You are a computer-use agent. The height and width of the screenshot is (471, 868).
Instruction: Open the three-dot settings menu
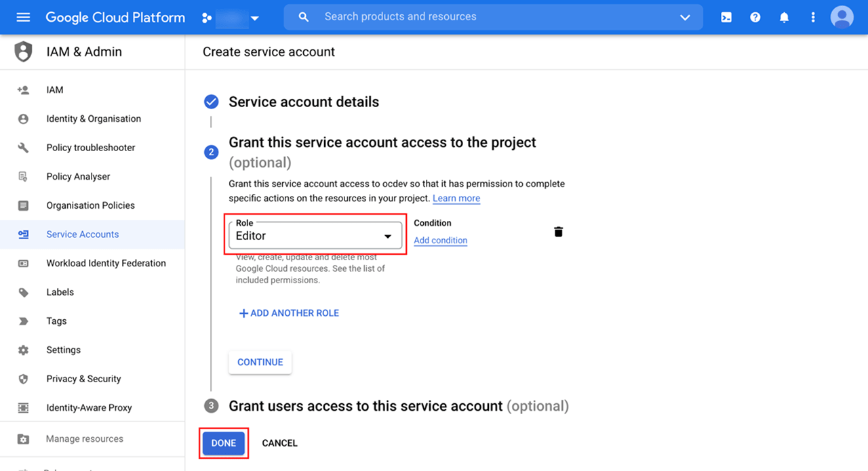tap(813, 18)
